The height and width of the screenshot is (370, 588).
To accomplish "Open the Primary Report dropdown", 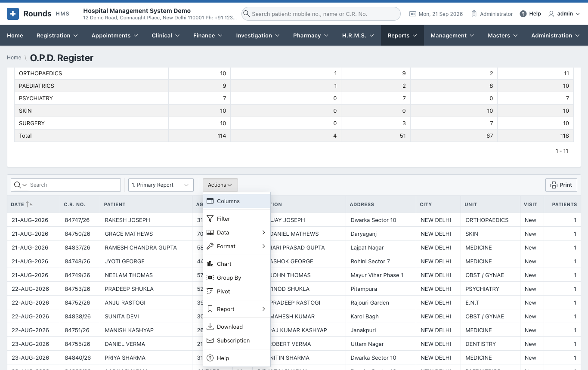I will coord(161,185).
